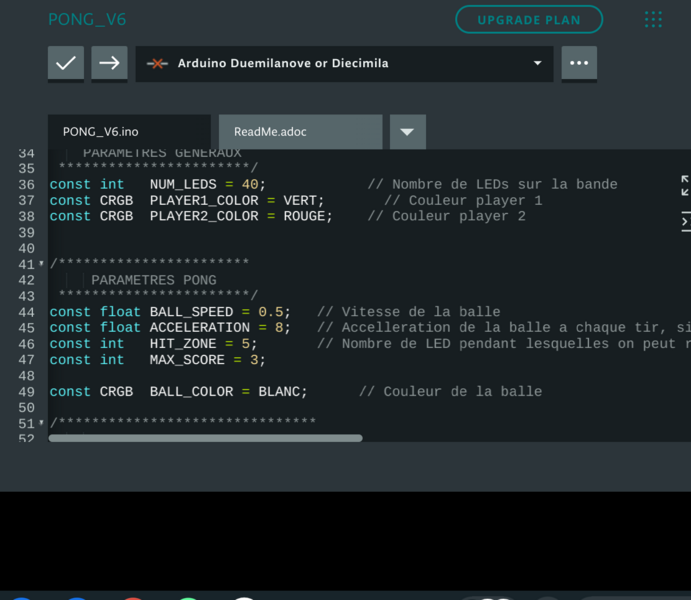
Task: Click the Verify checkmark button
Action: tap(66, 63)
